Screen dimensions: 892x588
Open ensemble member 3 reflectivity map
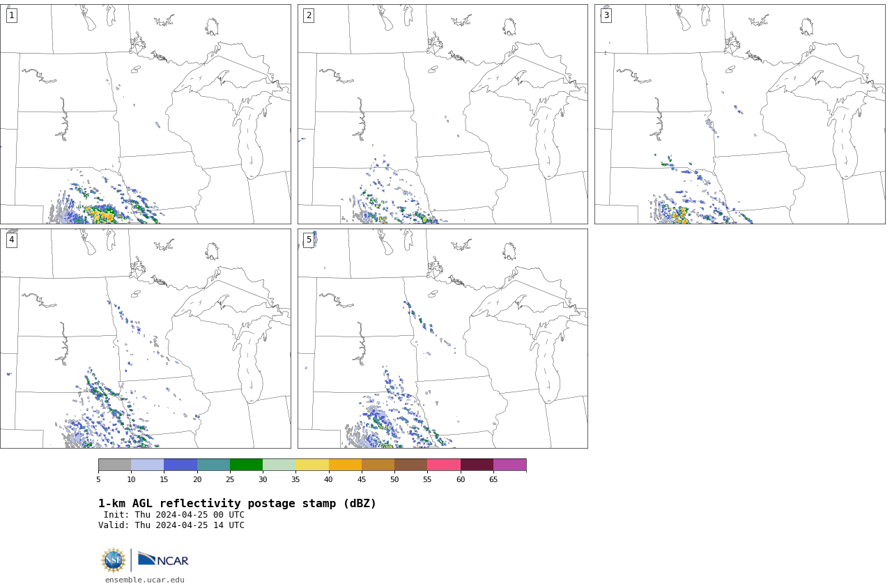pyautogui.click(x=739, y=114)
